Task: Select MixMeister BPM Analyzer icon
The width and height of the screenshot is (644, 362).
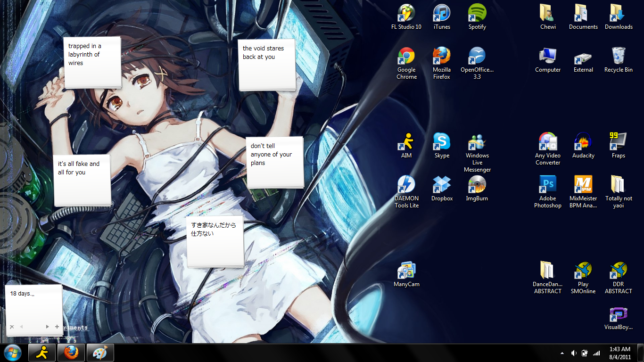Action: coord(583,192)
